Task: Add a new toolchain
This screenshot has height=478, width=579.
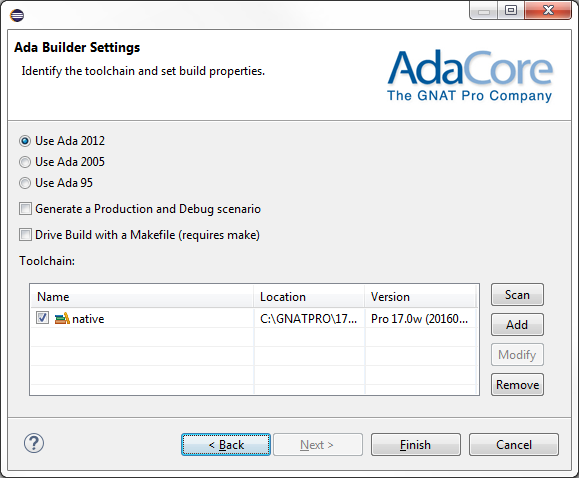Action: (x=517, y=325)
